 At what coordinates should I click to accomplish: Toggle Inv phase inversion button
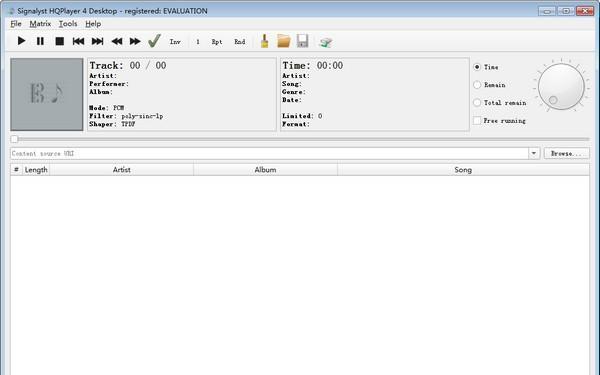click(x=175, y=42)
